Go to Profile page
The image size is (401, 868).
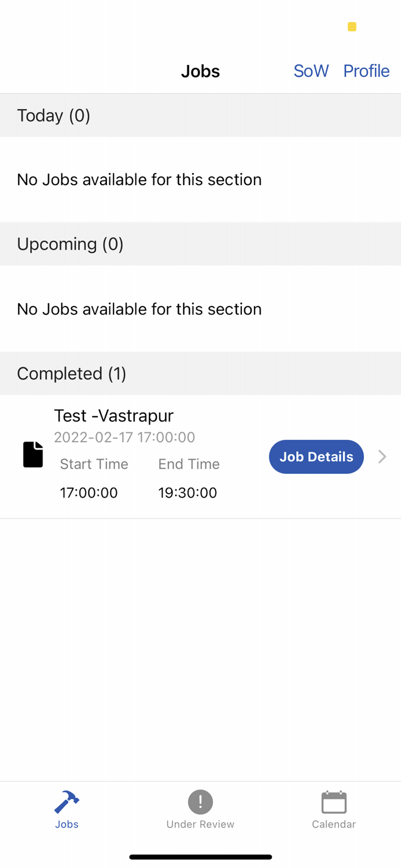(x=366, y=71)
